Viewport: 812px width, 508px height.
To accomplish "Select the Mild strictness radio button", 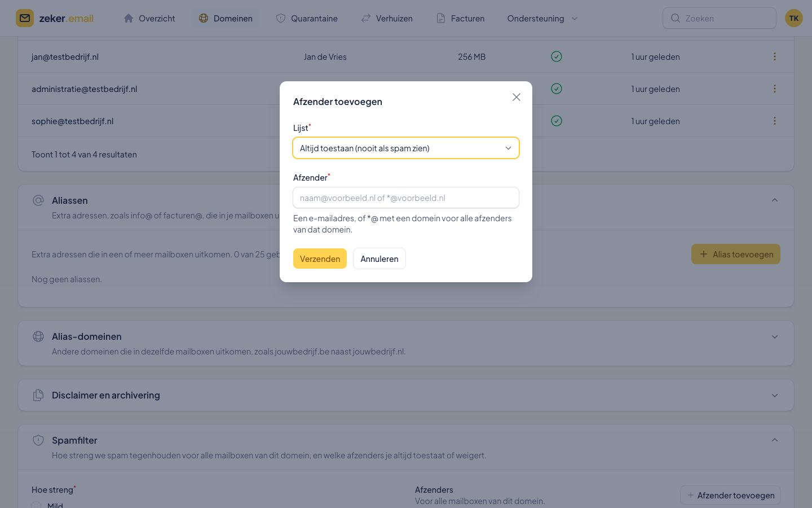I will coord(37,505).
